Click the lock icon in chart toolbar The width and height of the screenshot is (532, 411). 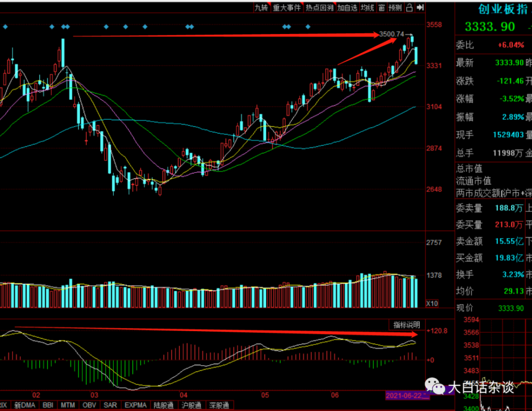(409, 7)
